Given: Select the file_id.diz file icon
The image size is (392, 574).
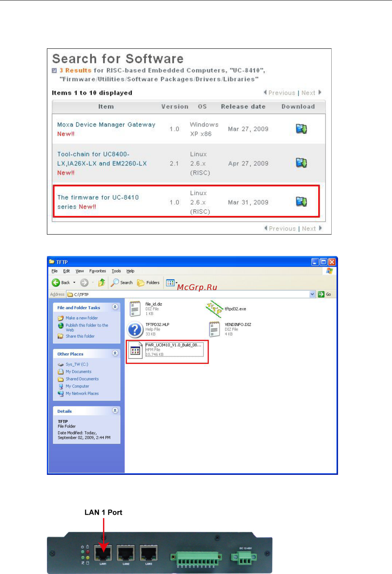Looking at the screenshot, I should [x=135, y=309].
